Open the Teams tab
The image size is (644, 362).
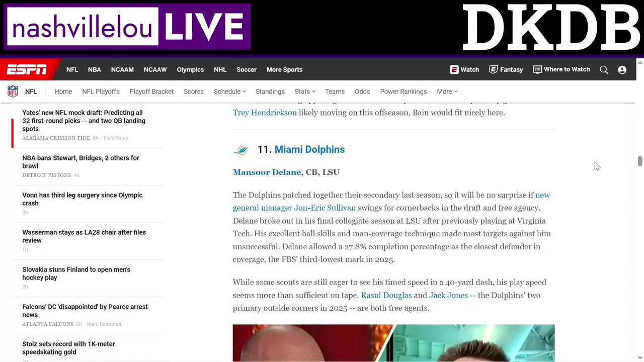point(335,92)
